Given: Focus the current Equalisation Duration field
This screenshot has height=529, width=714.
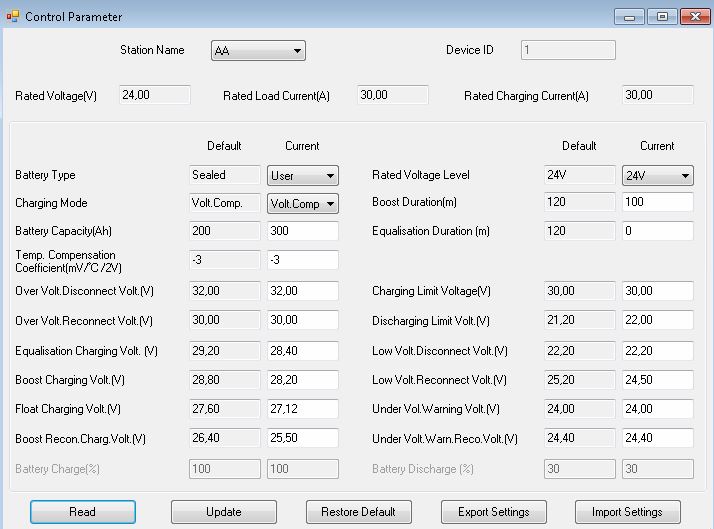Looking at the screenshot, I should (x=657, y=232).
